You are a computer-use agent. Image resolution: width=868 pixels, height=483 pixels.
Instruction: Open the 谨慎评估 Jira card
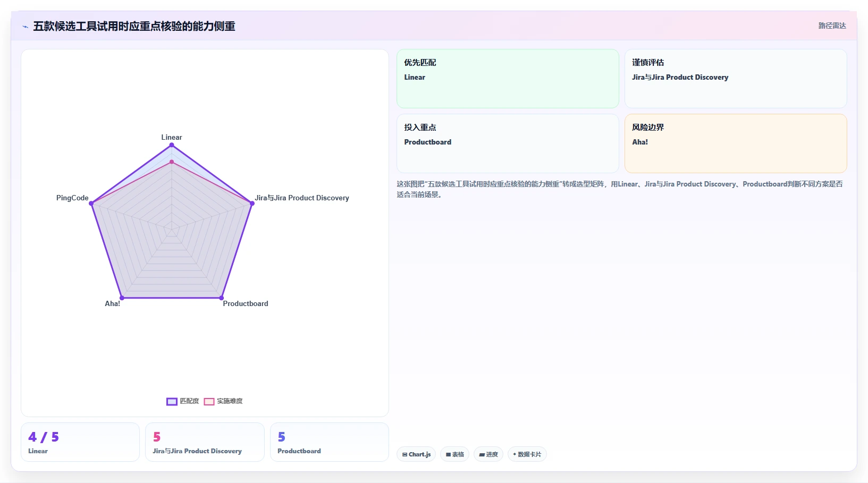click(736, 79)
